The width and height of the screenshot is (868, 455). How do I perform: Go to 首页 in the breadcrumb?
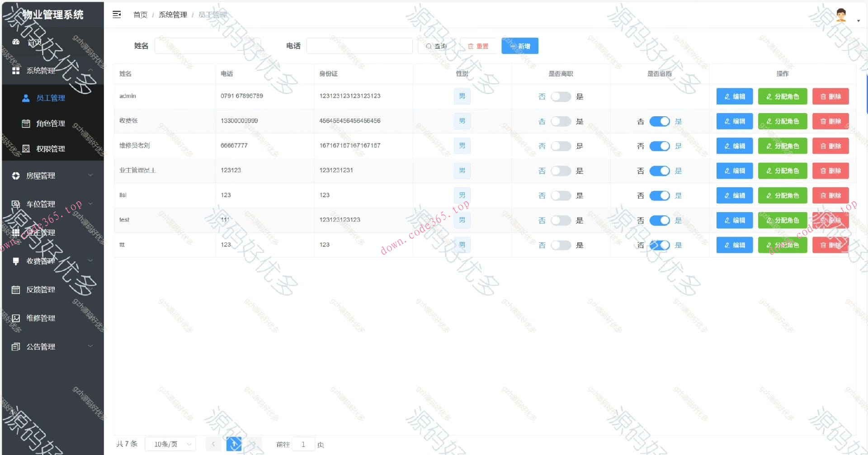(x=140, y=15)
